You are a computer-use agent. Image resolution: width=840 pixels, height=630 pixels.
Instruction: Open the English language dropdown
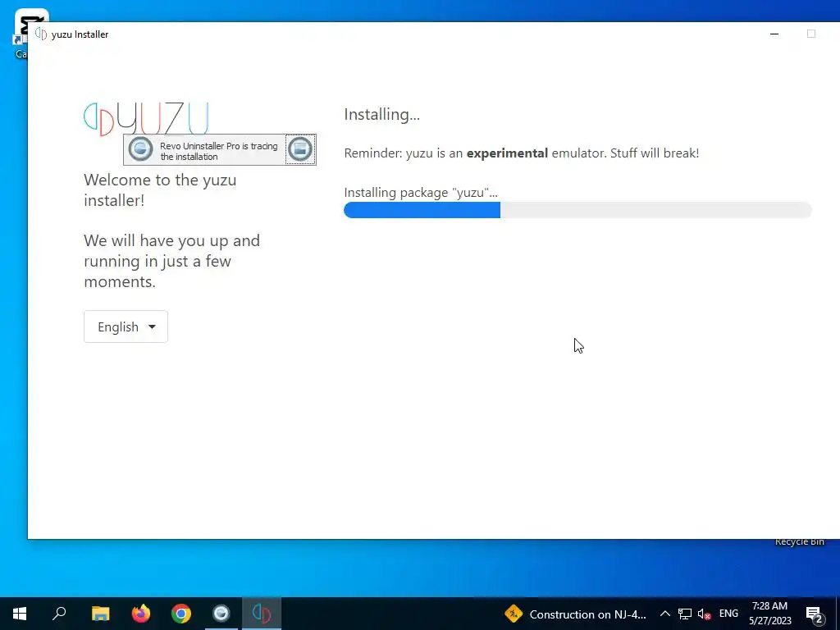point(126,326)
